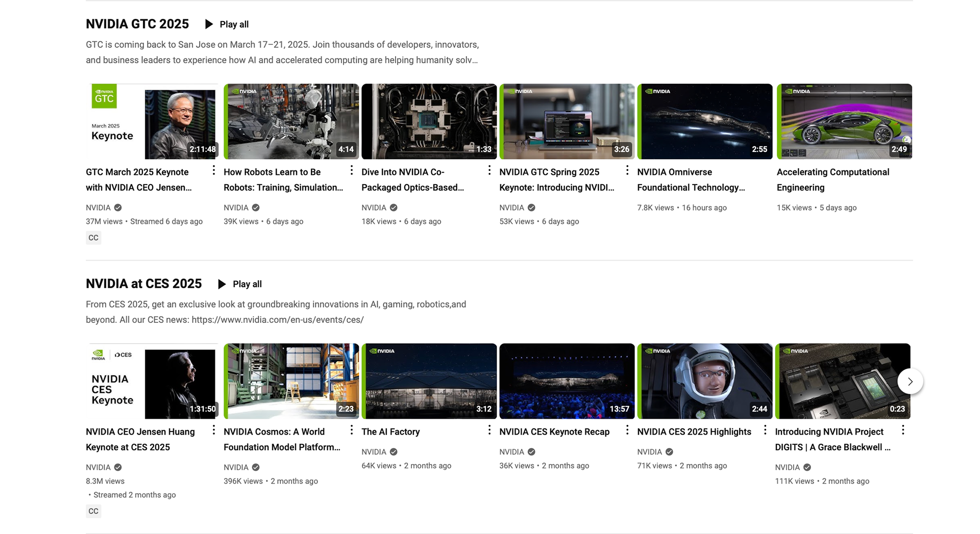Open title NVIDIA CES Keynote Recap
The height and width of the screenshot is (534, 980).
554,431
